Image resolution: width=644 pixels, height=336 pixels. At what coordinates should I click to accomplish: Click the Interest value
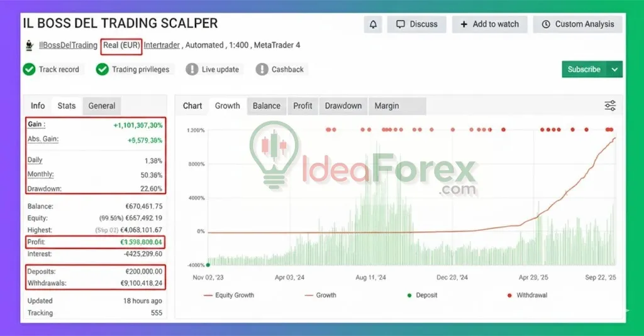(x=143, y=254)
